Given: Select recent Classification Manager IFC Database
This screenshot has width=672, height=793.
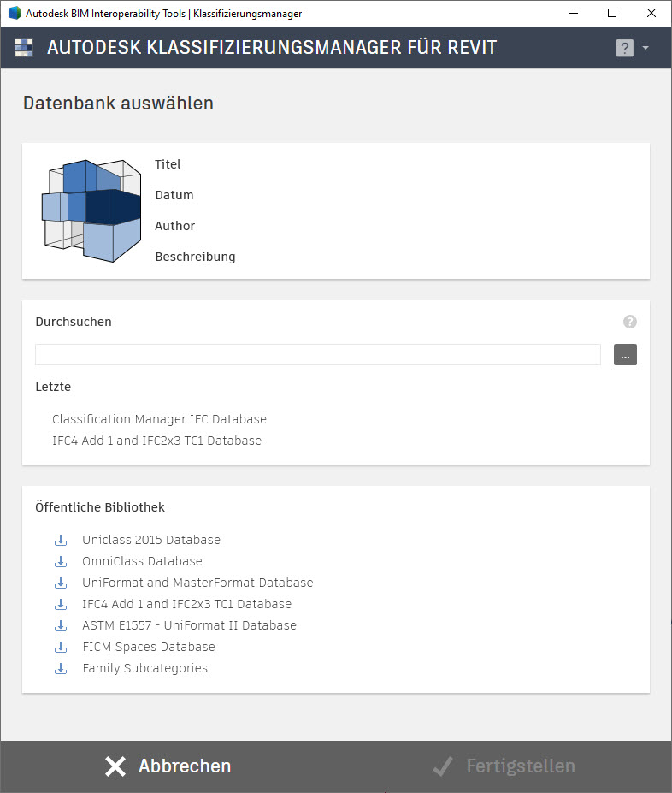Looking at the screenshot, I should (x=159, y=419).
